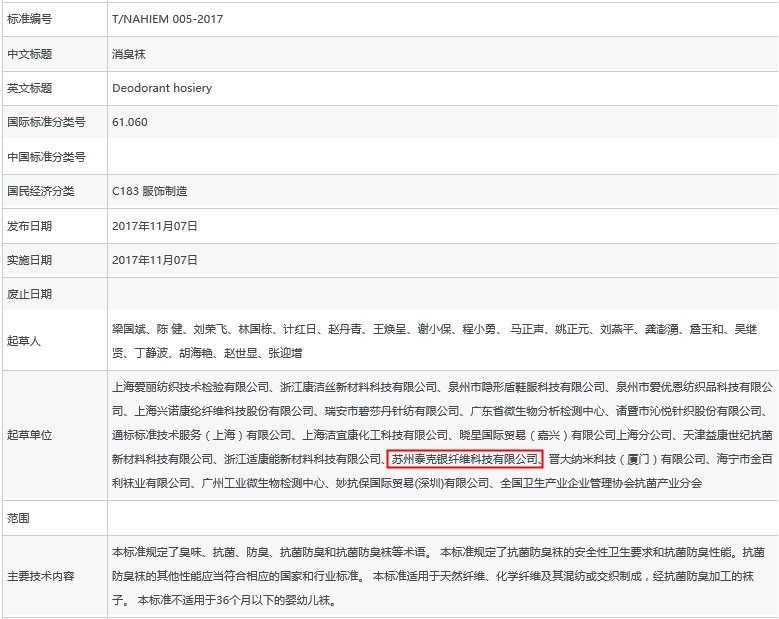Click the English title Deodorant hosiery
Image resolution: width=779 pixels, height=619 pixels.
click(x=162, y=88)
